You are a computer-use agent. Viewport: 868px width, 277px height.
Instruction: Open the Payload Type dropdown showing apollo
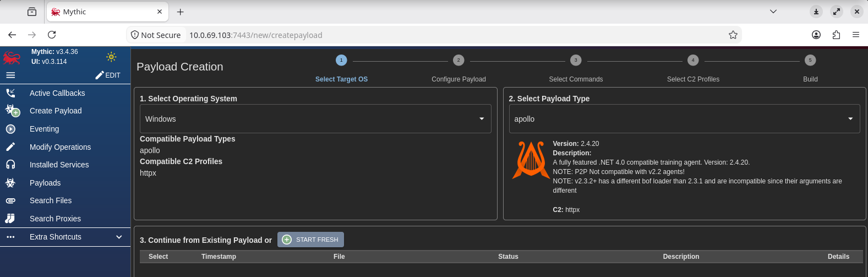(x=684, y=119)
